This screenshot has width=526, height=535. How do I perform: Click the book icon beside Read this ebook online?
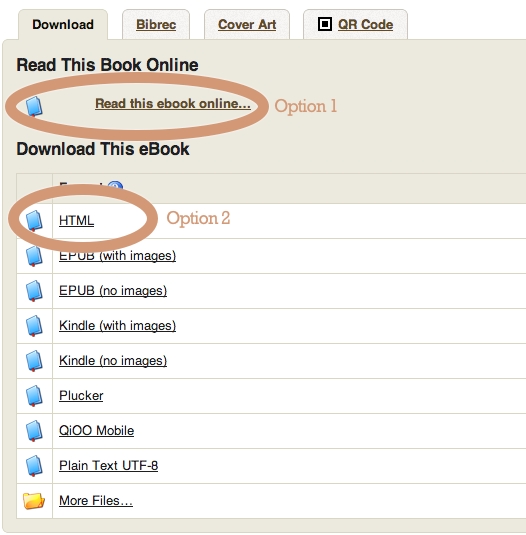[34, 106]
